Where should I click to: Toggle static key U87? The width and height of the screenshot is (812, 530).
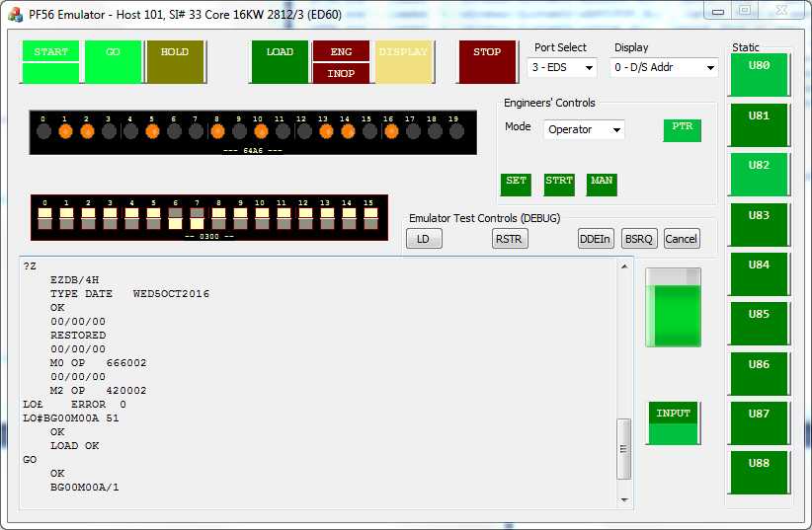click(759, 422)
